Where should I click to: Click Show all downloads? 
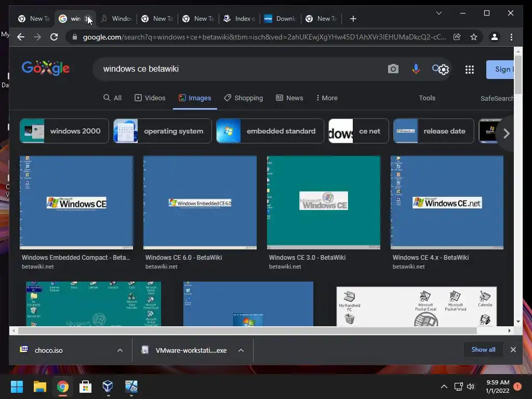pyautogui.click(x=483, y=350)
